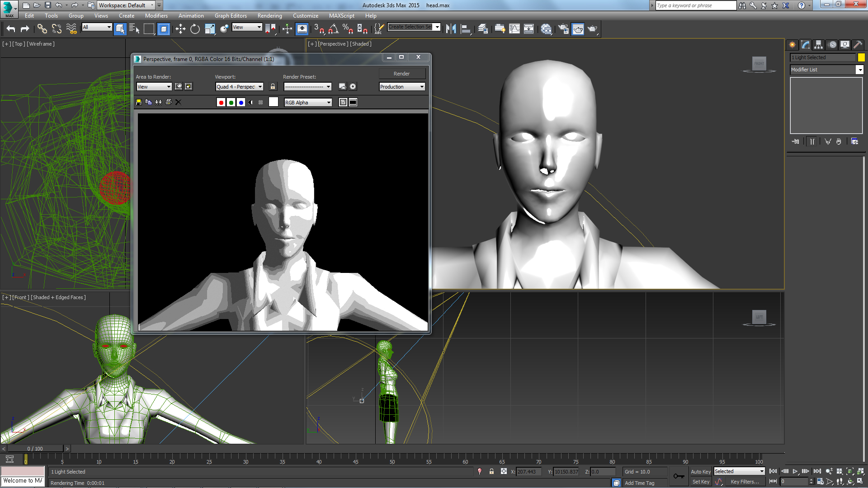This screenshot has height=488, width=868.
Task: Toggle Spinner Snap
Action: point(362,29)
